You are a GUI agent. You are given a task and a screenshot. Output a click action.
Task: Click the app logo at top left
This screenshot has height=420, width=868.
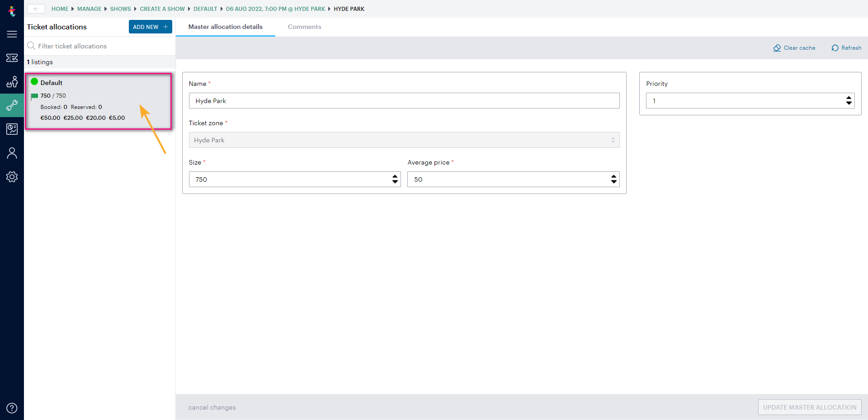tap(12, 11)
